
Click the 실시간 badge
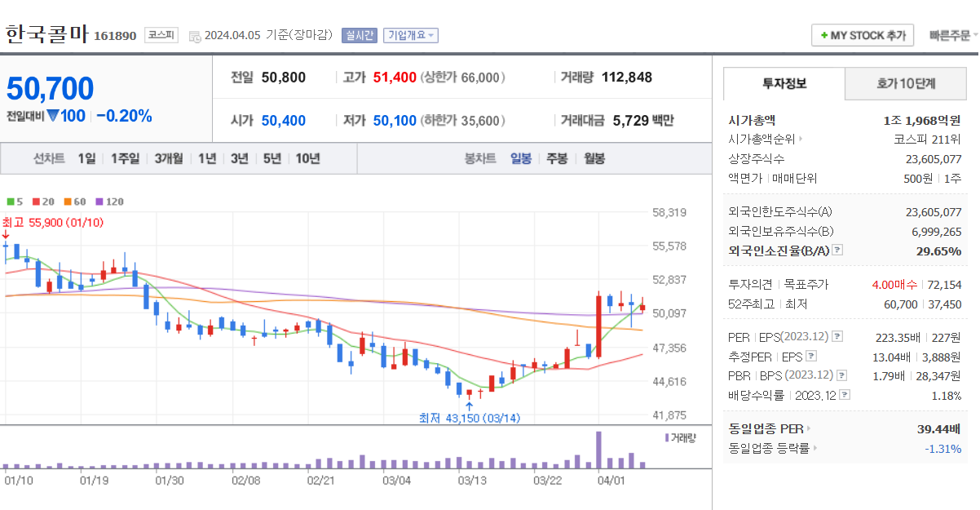coord(360,35)
